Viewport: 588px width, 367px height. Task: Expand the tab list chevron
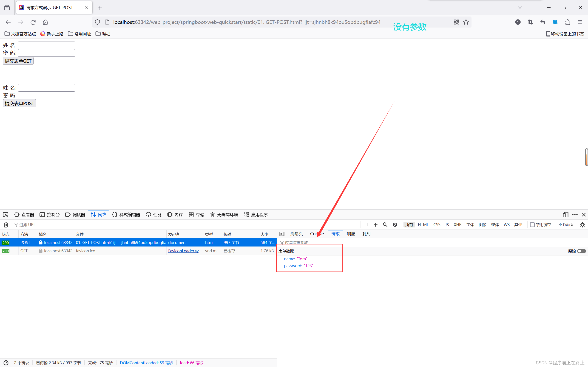[520, 8]
